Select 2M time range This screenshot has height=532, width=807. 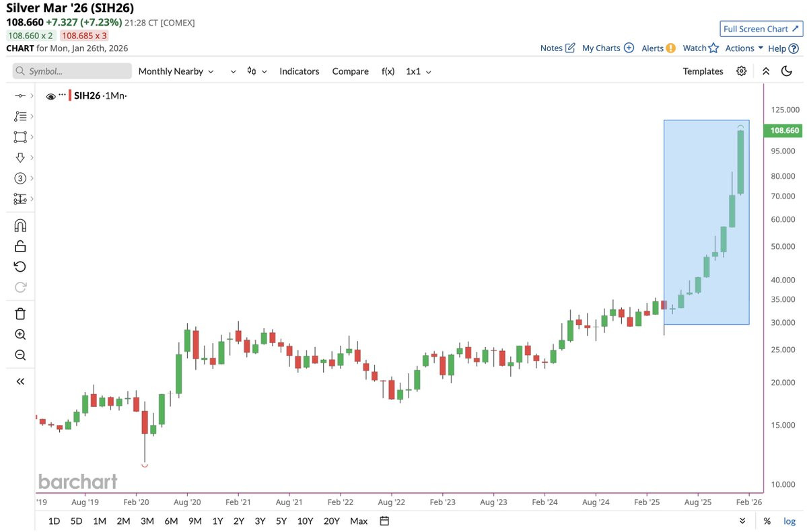pos(123,521)
